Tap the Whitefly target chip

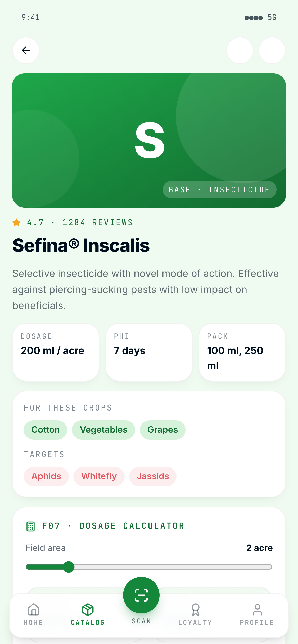tap(99, 476)
